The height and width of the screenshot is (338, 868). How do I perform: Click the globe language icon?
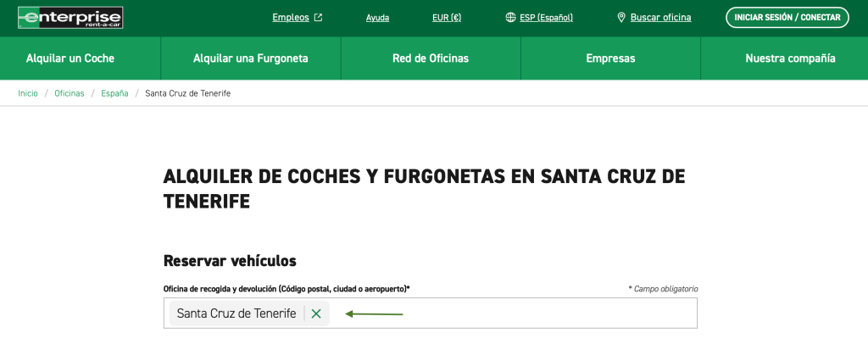510,18
